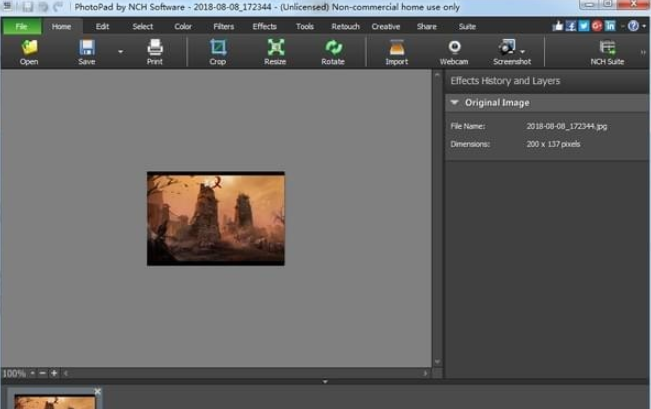The height and width of the screenshot is (409, 651).
Task: Click the Import scanner icon
Action: (x=396, y=47)
